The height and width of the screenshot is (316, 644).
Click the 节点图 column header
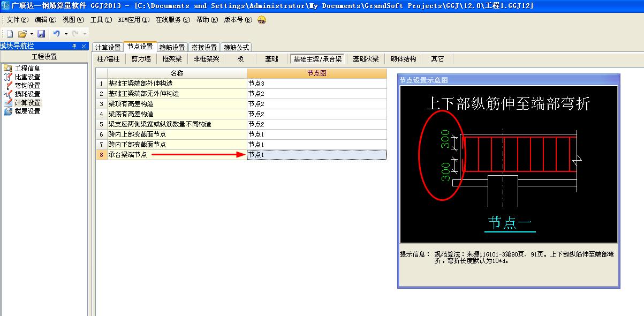(x=317, y=73)
